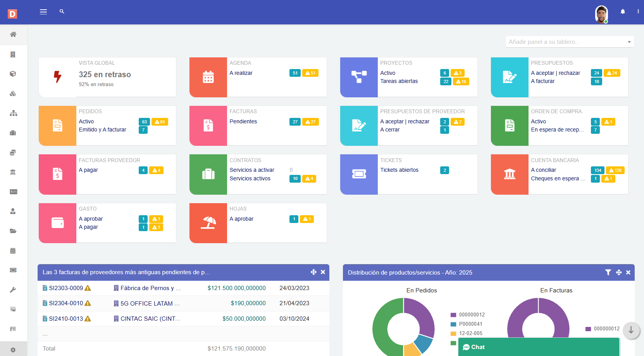Open the Agenda calendar icon in sidebar
This screenshot has height=356, width=644.
13,251
